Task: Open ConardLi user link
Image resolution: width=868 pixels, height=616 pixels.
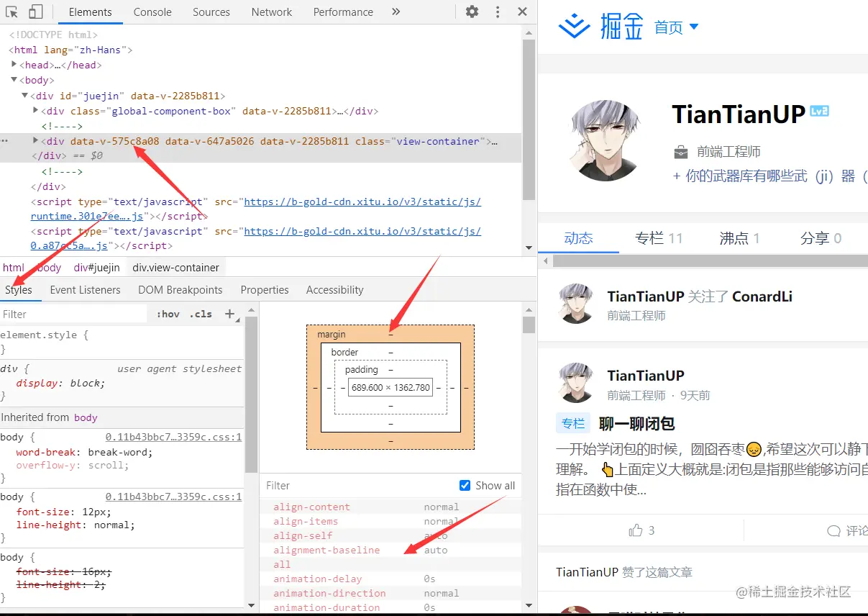Action: (762, 296)
